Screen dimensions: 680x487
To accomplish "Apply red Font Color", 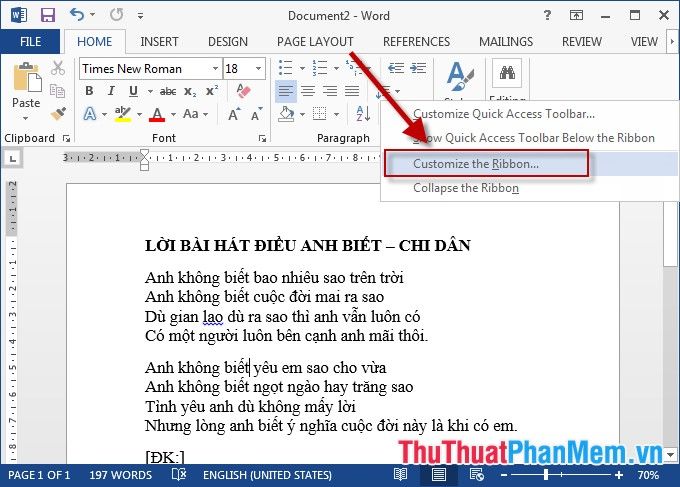I will tap(157, 114).
